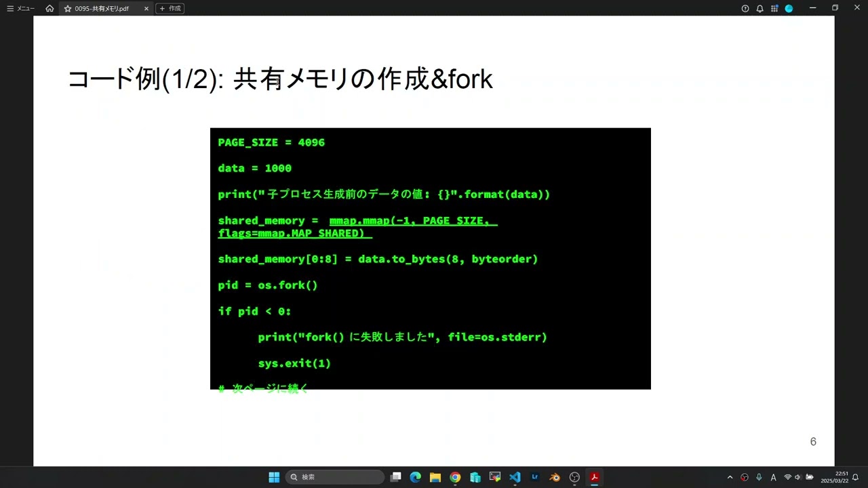Open the user account avatar

(x=789, y=8)
